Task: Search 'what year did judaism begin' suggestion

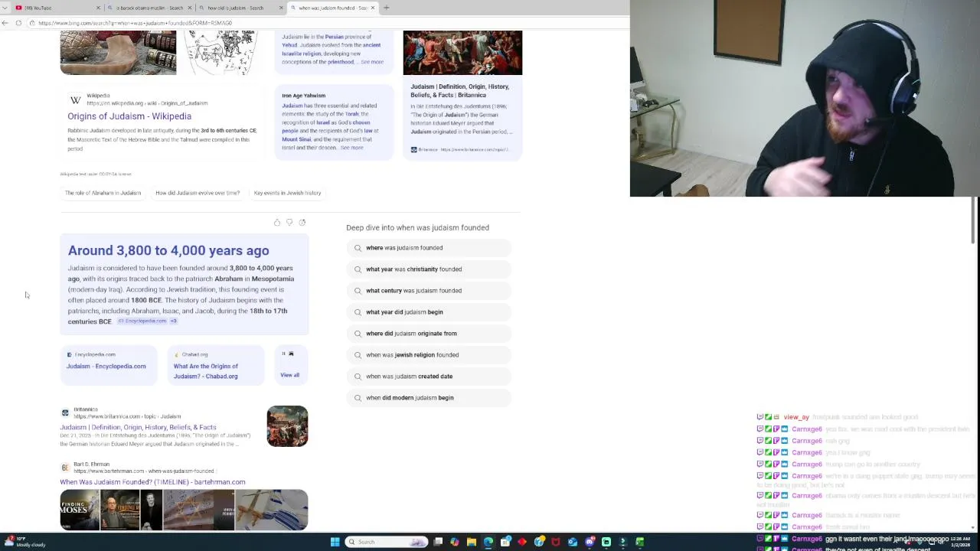Action: tap(429, 312)
